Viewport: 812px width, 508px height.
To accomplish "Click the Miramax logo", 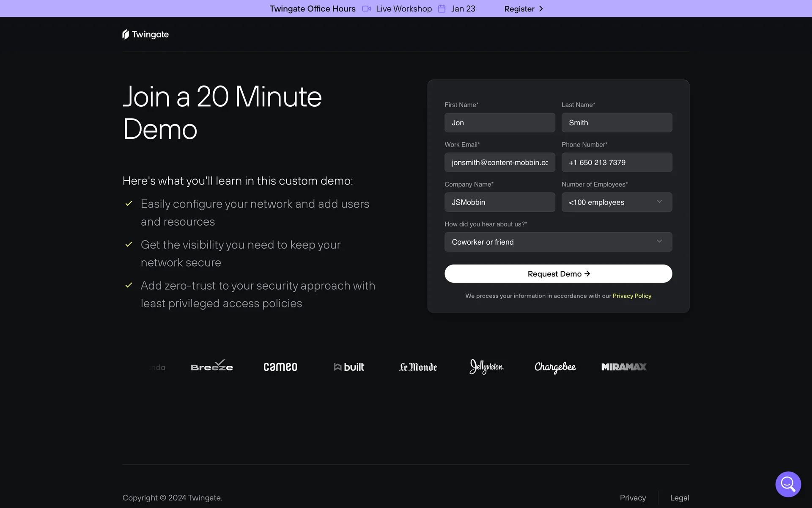I will point(624,367).
